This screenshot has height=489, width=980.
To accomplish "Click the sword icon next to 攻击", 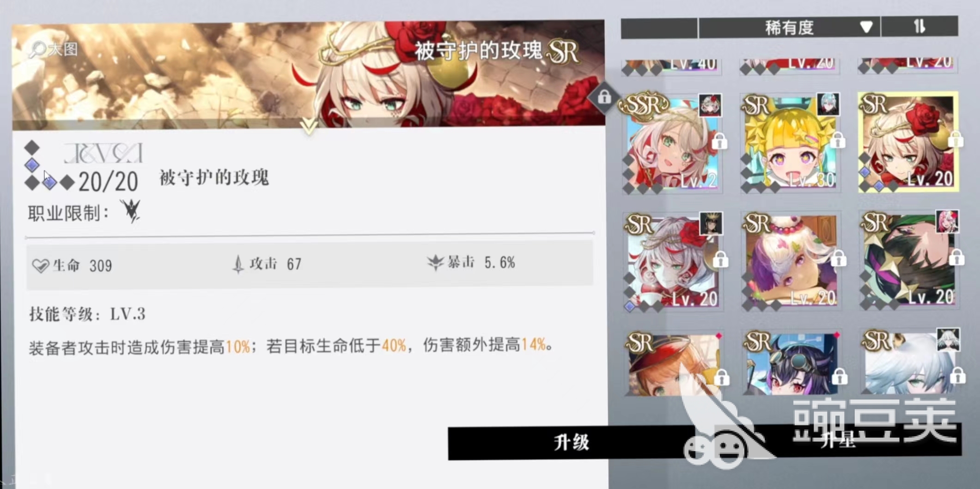I will 238,264.
